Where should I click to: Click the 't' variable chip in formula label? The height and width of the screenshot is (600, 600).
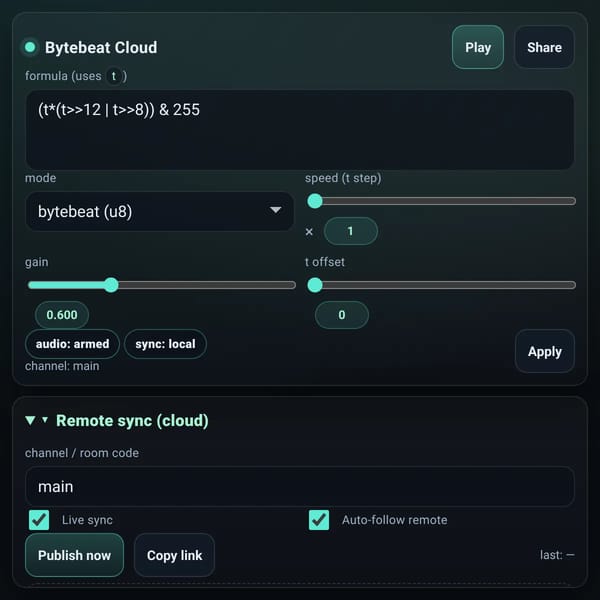pos(114,76)
